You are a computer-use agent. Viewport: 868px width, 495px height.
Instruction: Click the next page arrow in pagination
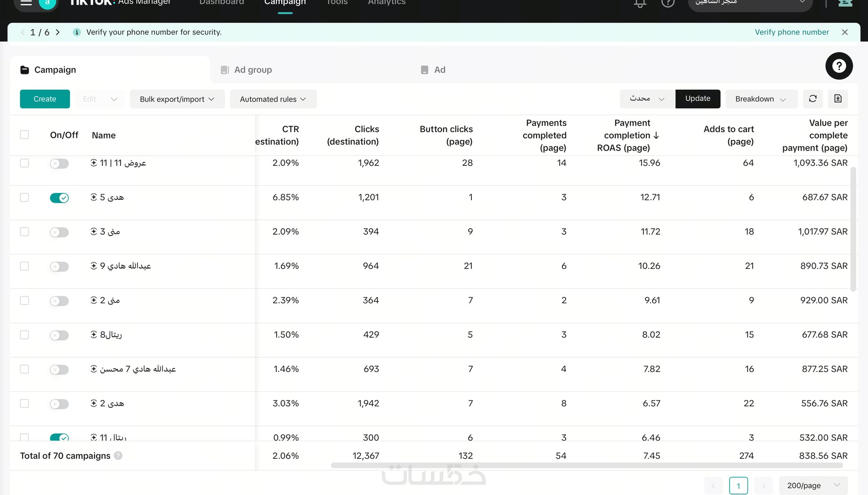[763, 486]
